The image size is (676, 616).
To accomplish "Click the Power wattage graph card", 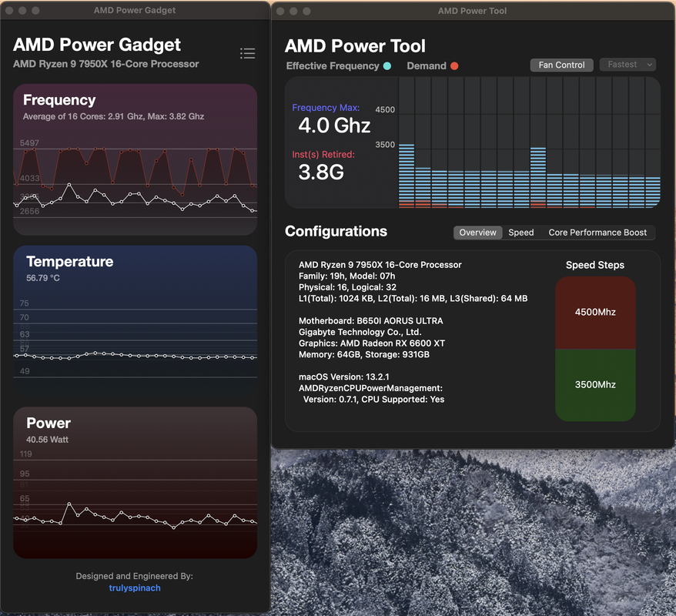I will coord(135,482).
